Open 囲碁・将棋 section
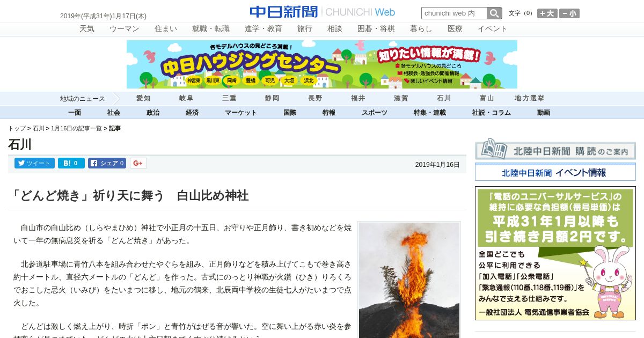644x338 pixels. coord(376,29)
